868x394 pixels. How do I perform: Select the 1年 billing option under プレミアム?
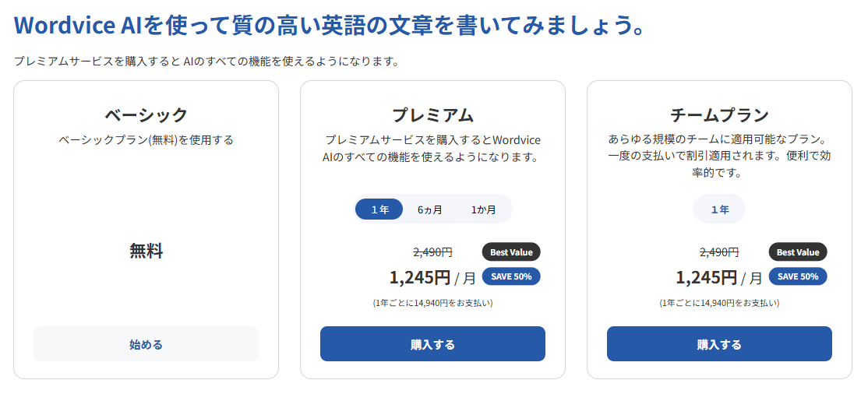(x=379, y=209)
